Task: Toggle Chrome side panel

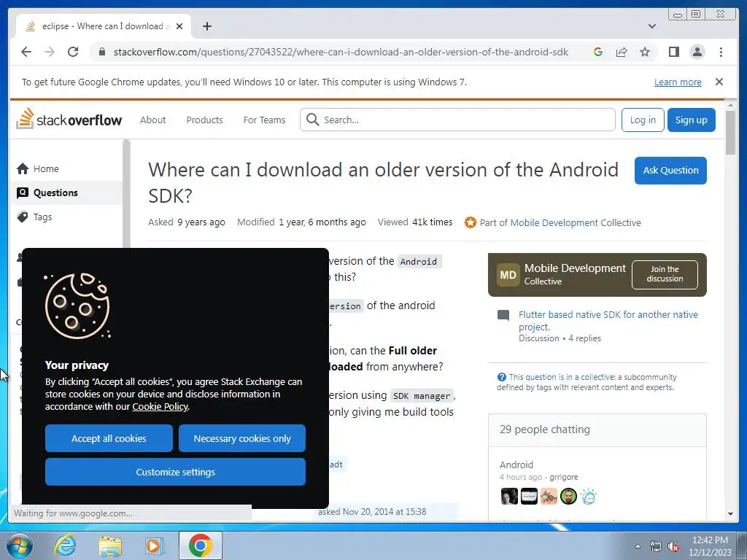Action: (x=673, y=52)
